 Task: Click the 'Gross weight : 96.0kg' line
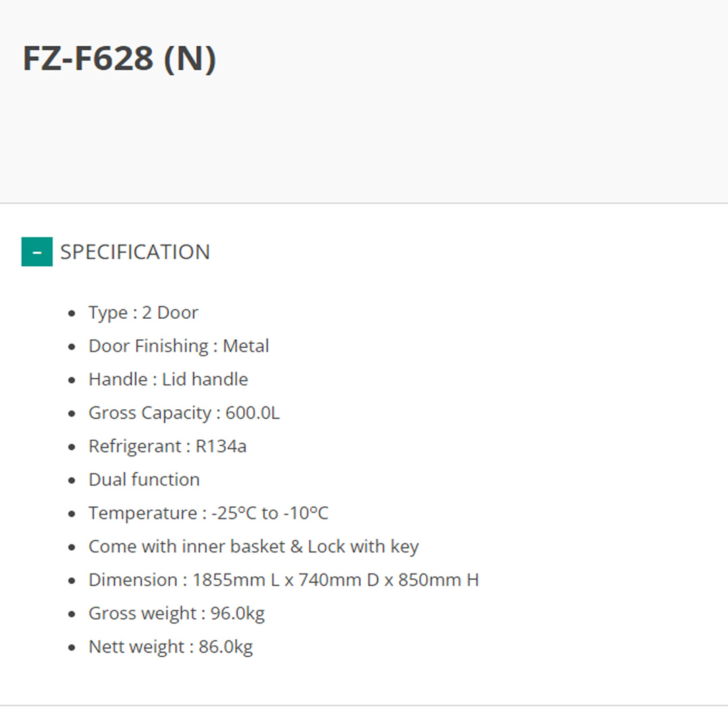(177, 613)
